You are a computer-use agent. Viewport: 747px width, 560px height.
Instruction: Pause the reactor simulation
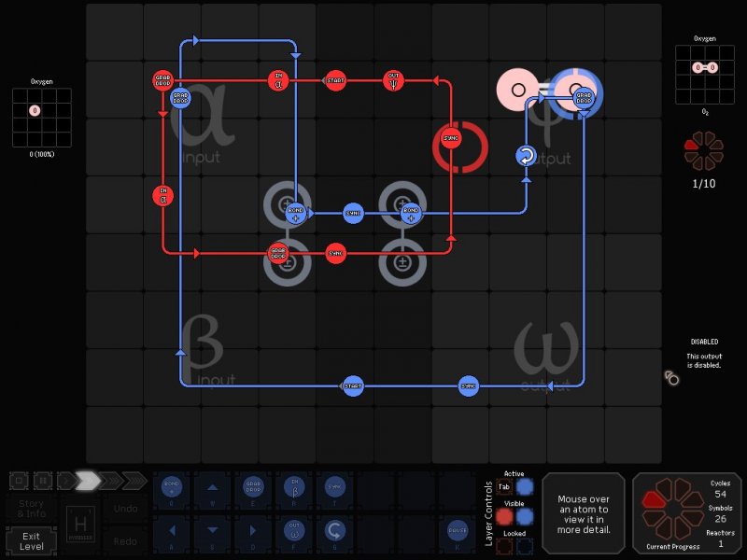coord(43,481)
